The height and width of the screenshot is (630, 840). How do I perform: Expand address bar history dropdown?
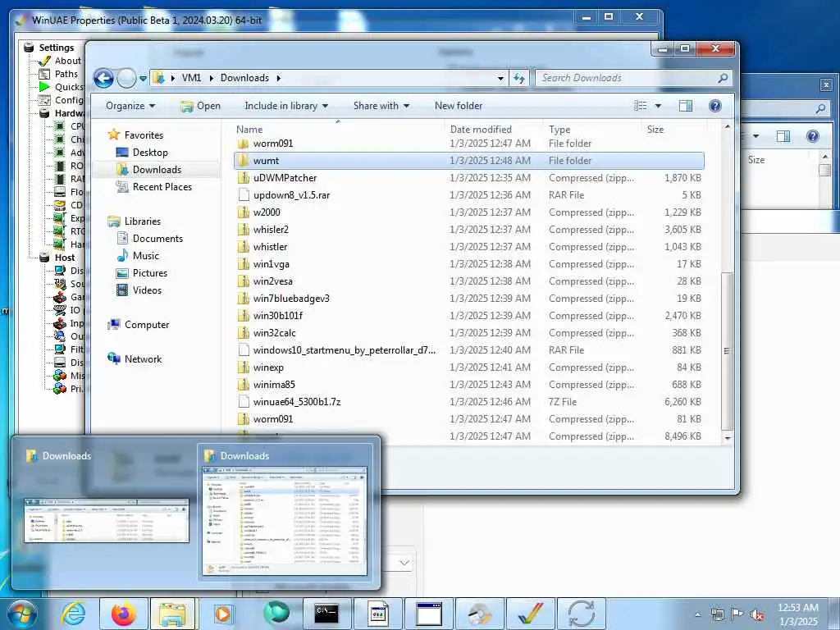[x=500, y=79]
